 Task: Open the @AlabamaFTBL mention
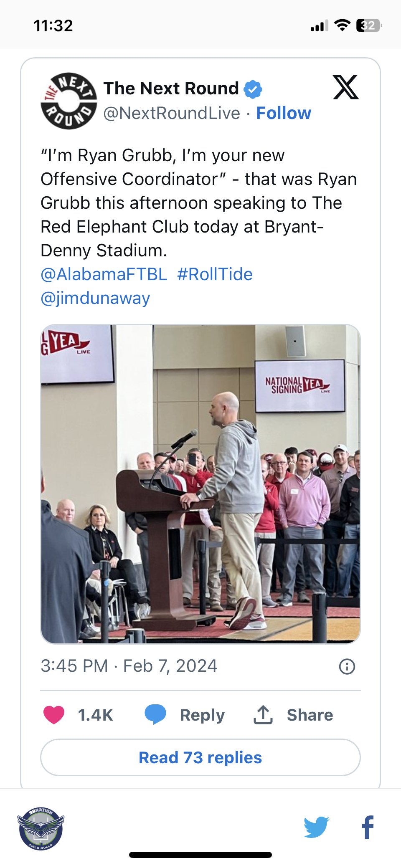pyautogui.click(x=104, y=274)
